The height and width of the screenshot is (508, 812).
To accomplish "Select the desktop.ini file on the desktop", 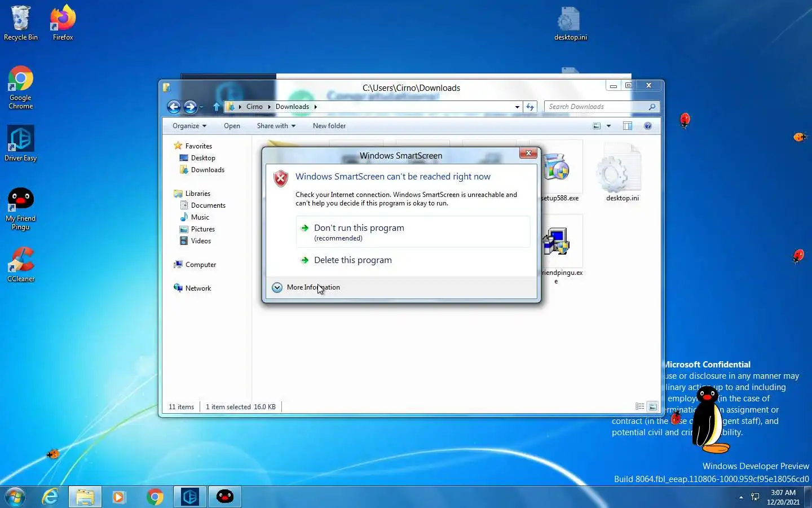I will [570, 24].
